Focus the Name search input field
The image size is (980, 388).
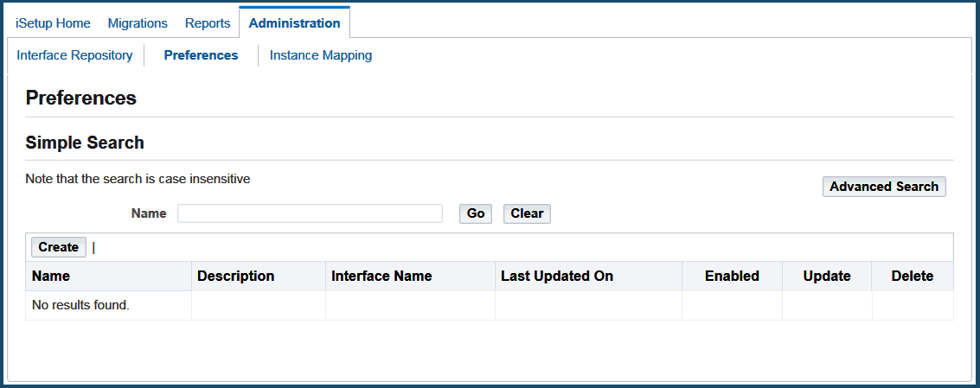[310, 213]
